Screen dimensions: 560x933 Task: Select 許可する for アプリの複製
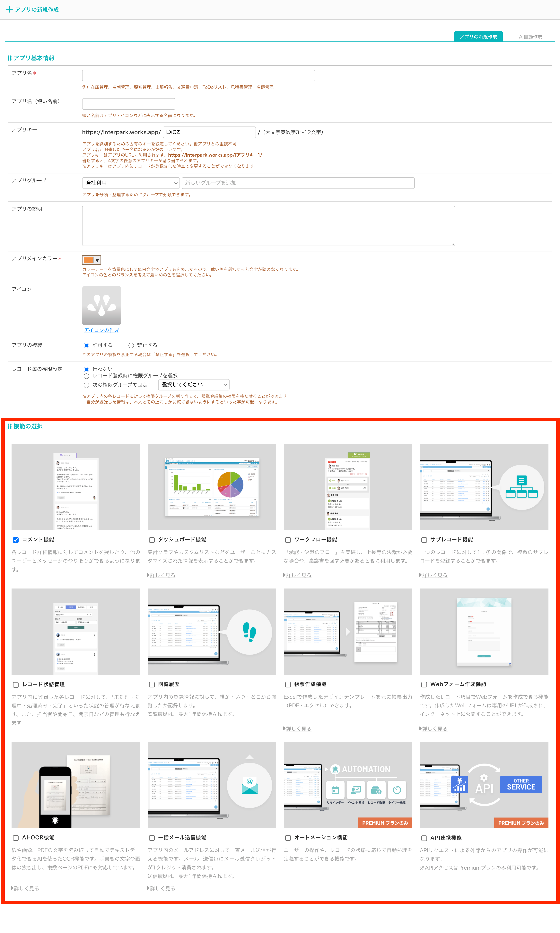point(86,345)
